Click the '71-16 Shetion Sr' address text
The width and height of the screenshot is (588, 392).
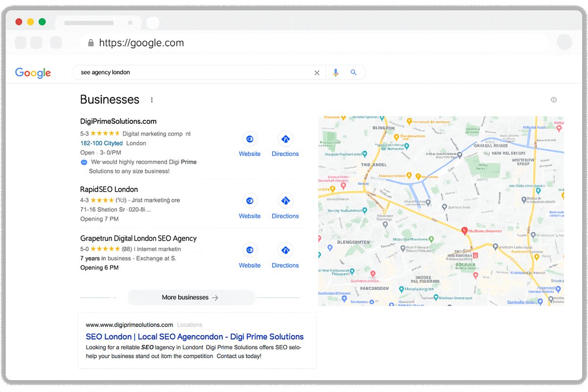102,209
